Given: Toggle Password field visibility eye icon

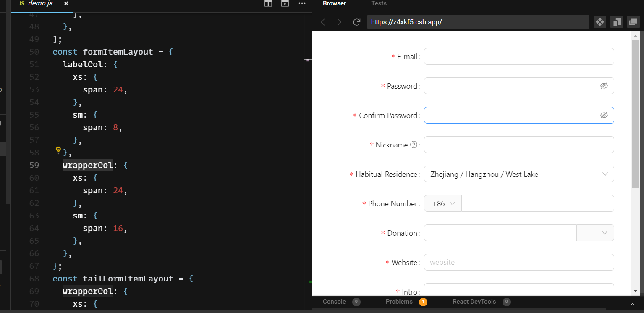Looking at the screenshot, I should 604,86.
